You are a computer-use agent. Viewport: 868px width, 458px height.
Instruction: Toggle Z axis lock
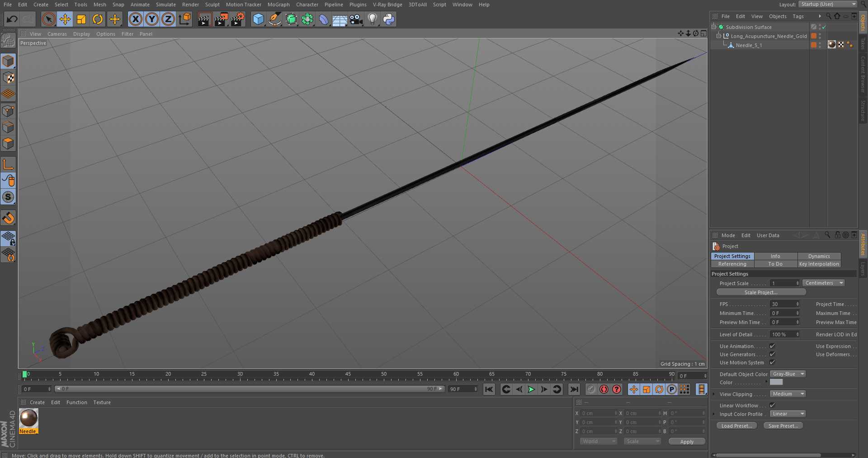[x=168, y=19]
